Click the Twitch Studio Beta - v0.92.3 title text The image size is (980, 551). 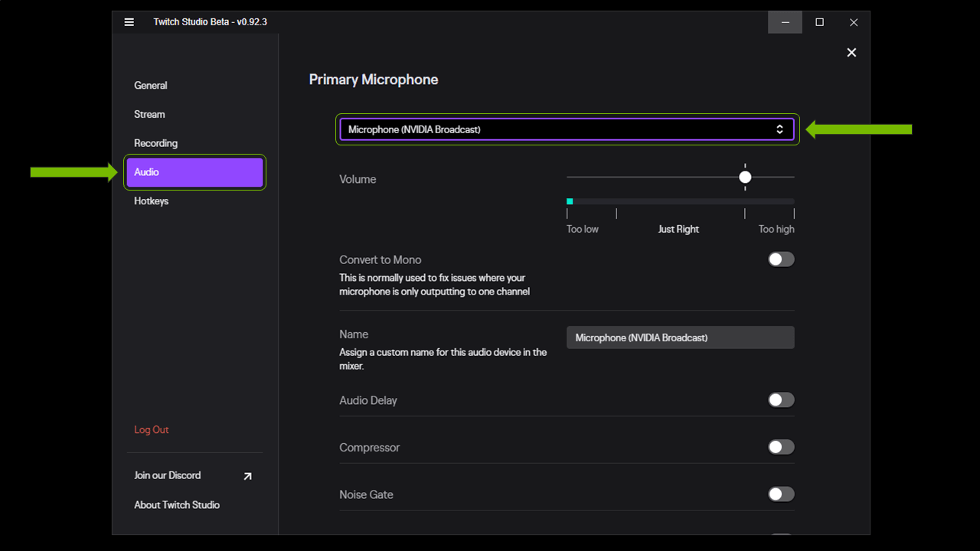click(x=210, y=22)
